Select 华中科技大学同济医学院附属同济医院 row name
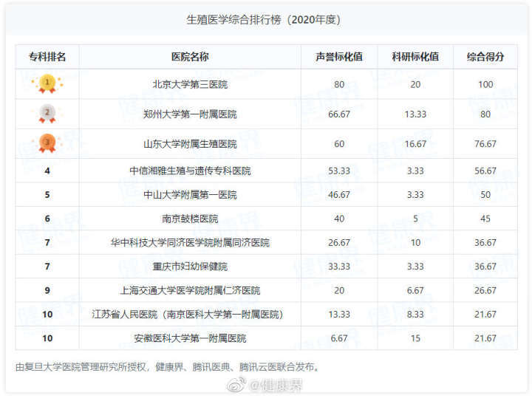Image resolution: width=532 pixels, height=398 pixels. pos(190,242)
